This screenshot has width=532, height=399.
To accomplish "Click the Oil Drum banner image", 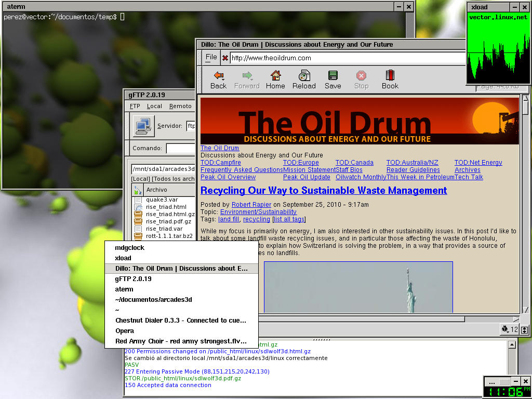I will point(360,121).
